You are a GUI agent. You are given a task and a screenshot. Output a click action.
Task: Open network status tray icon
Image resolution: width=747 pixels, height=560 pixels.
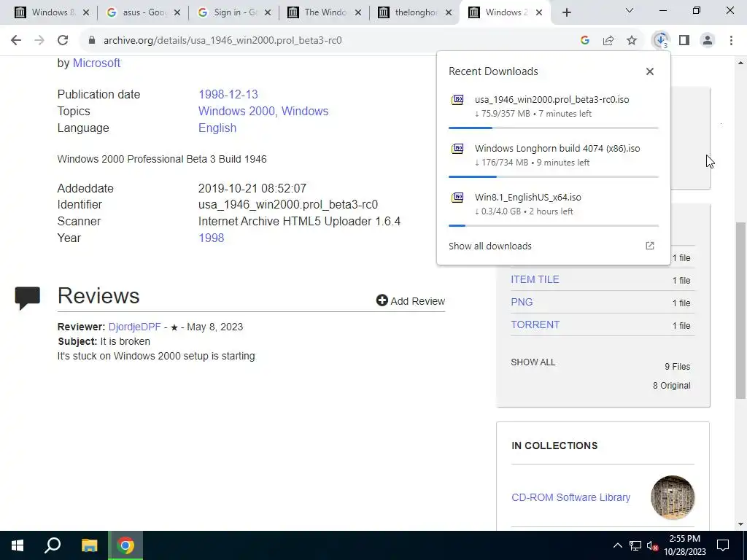tap(635, 545)
